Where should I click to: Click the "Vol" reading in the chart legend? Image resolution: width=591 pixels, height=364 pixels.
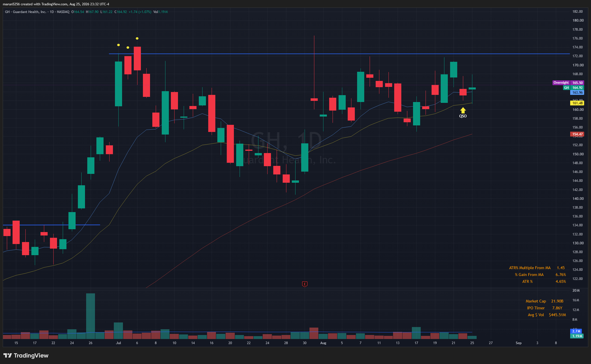[x=160, y=12]
